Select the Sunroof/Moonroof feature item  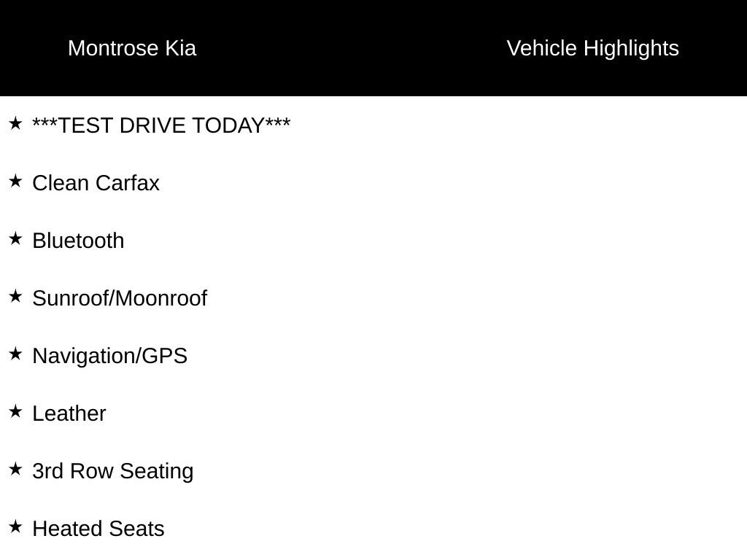[120, 298]
